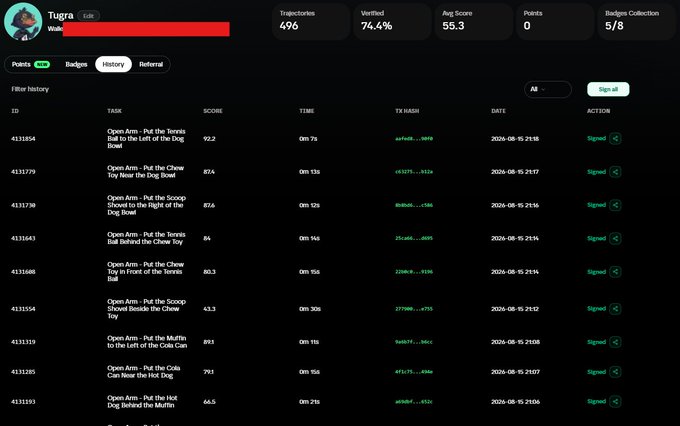680x426 pixels.
Task: Click the score value 66.5
Action: click(209, 402)
